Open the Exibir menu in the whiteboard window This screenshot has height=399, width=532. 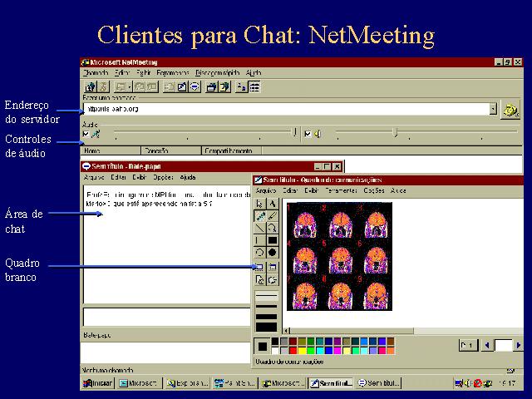click(x=312, y=190)
